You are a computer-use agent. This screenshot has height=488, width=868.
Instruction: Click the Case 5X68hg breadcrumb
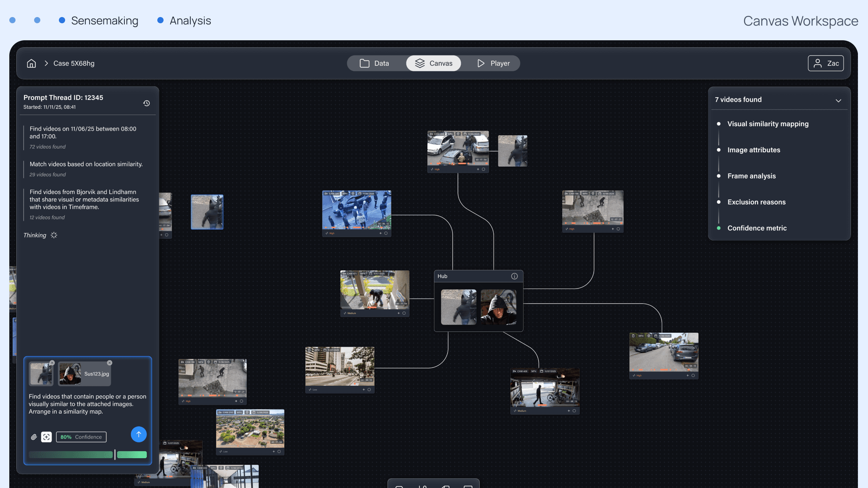pyautogui.click(x=74, y=64)
